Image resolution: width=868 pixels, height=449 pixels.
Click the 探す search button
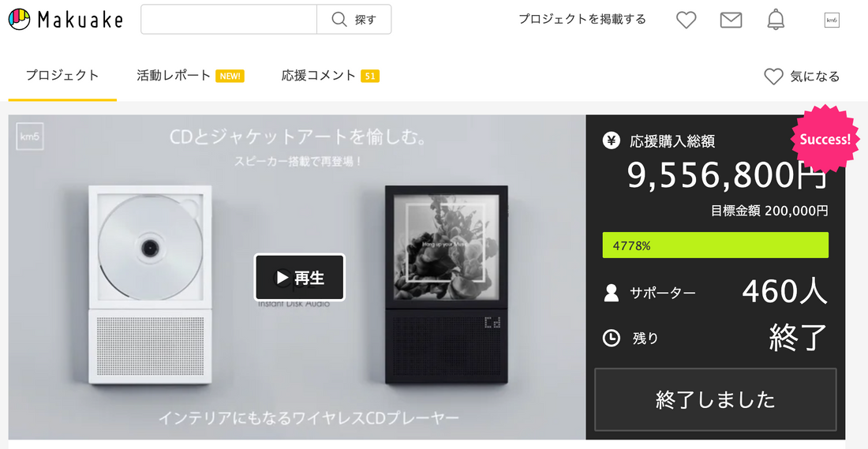[354, 20]
